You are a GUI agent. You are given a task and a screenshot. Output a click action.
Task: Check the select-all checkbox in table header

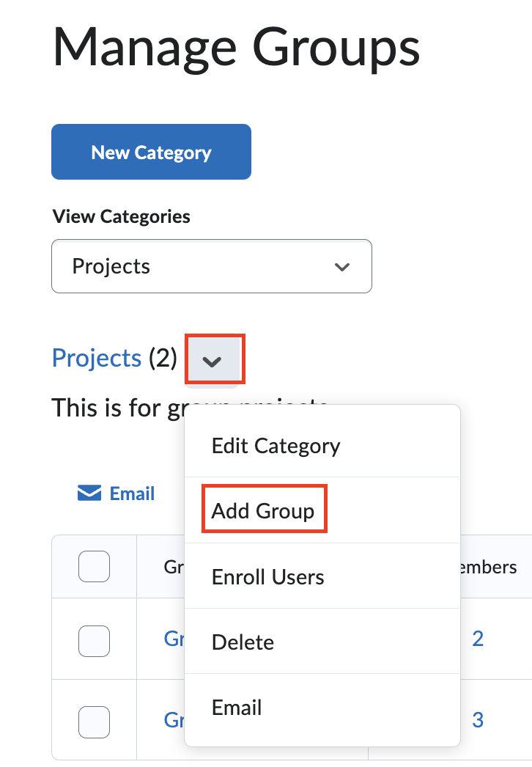[x=94, y=566]
